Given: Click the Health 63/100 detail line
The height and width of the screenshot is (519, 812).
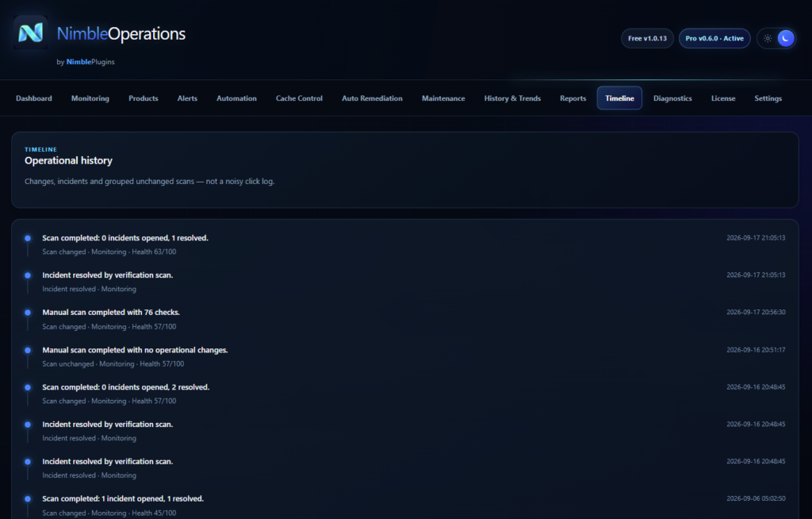Looking at the screenshot, I should click(109, 252).
